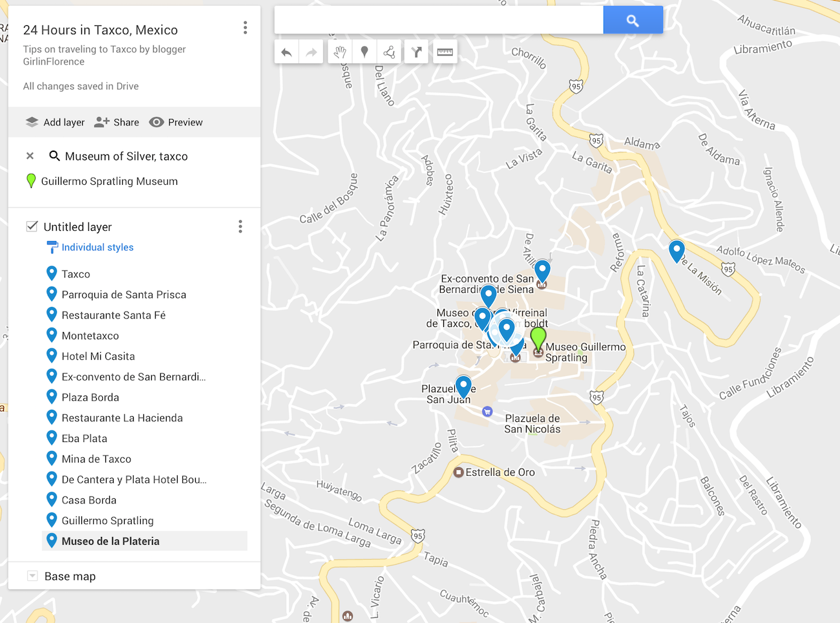Click Preview
The height and width of the screenshot is (623, 840).
(176, 122)
